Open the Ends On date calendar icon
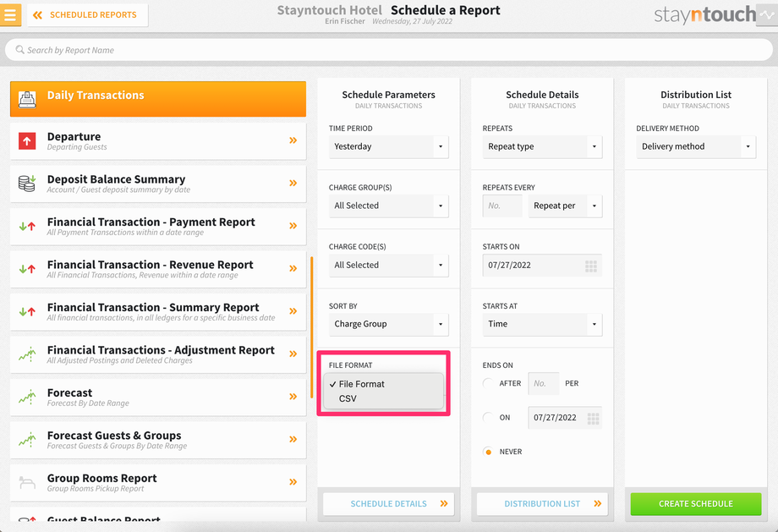The width and height of the screenshot is (778, 532). click(x=593, y=419)
